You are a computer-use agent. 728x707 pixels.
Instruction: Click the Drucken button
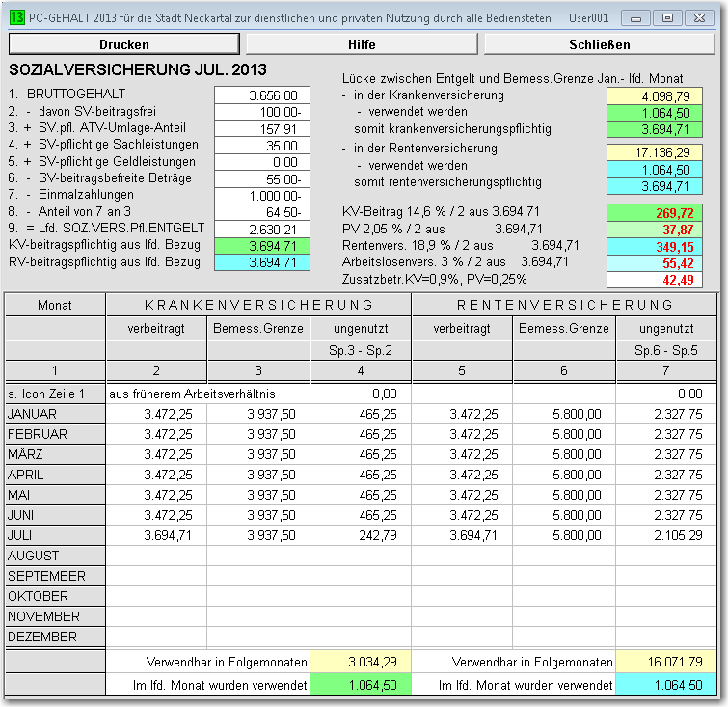click(x=124, y=44)
